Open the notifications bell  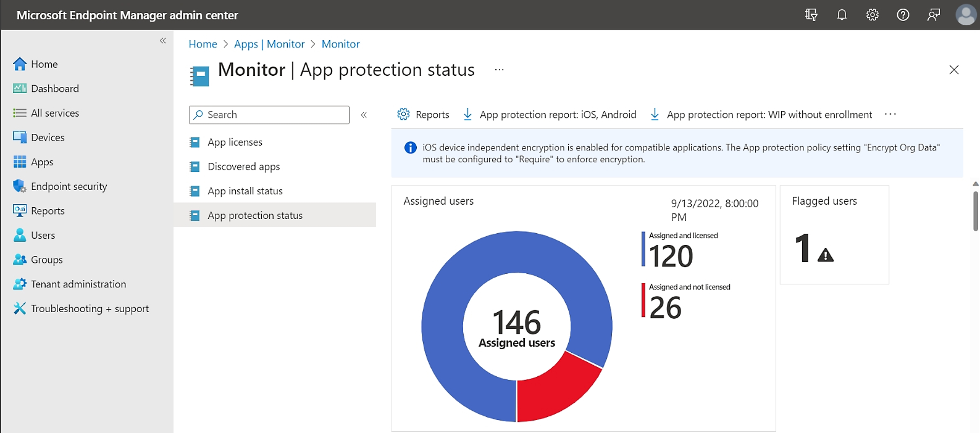842,15
